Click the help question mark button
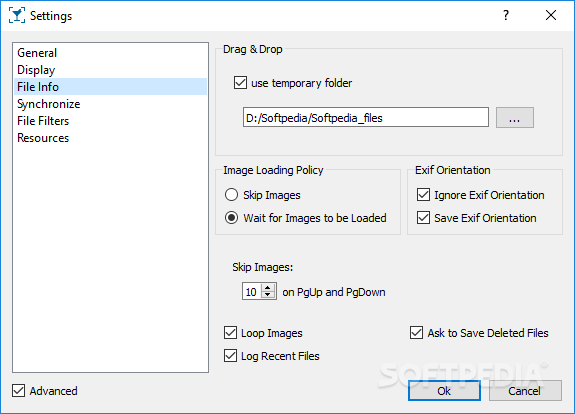Screen dimensions: 575x414 tap(506, 15)
